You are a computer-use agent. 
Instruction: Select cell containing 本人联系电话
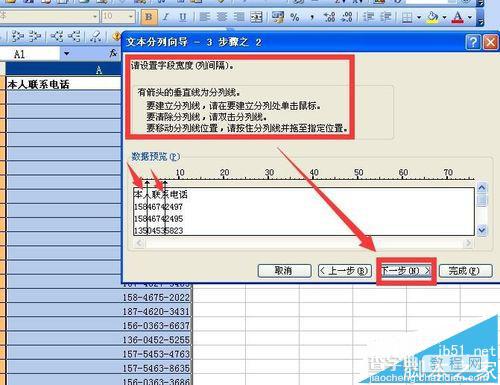click(x=63, y=84)
